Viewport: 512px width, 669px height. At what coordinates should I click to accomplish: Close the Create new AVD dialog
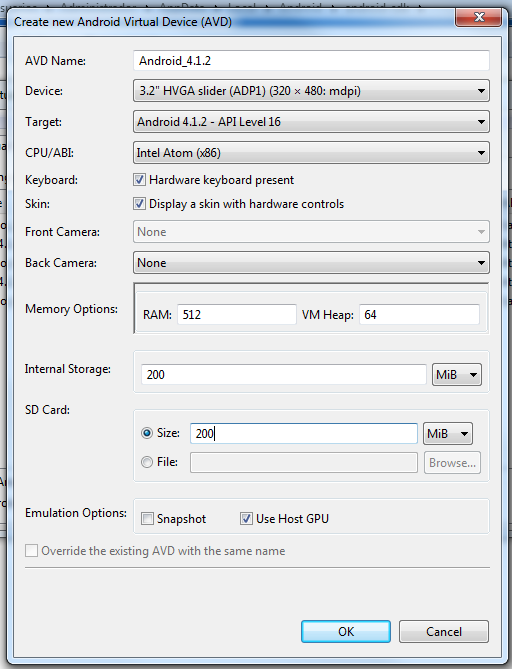click(478, 17)
